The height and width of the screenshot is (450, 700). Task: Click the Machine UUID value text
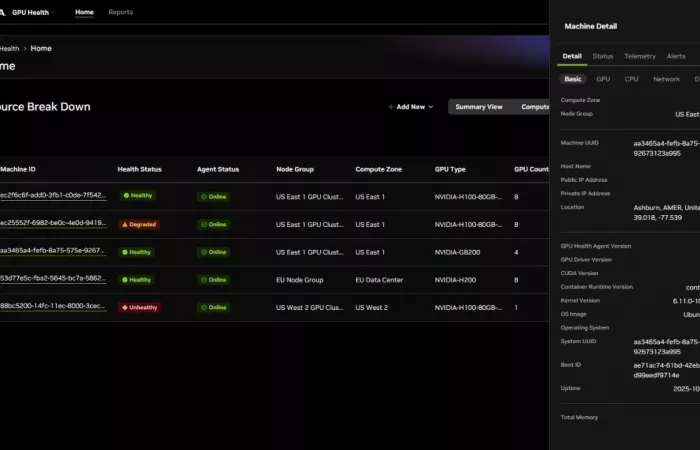click(x=666, y=148)
